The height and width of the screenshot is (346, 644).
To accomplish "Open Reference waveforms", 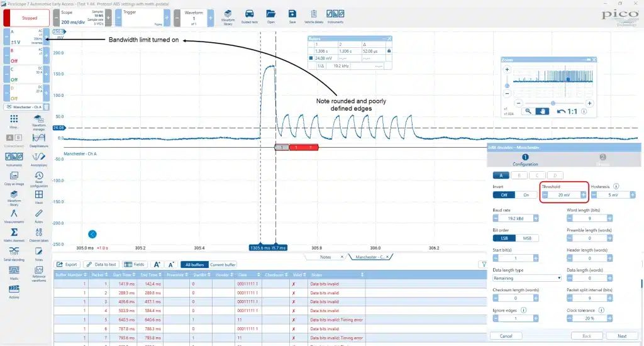I will (x=39, y=273).
